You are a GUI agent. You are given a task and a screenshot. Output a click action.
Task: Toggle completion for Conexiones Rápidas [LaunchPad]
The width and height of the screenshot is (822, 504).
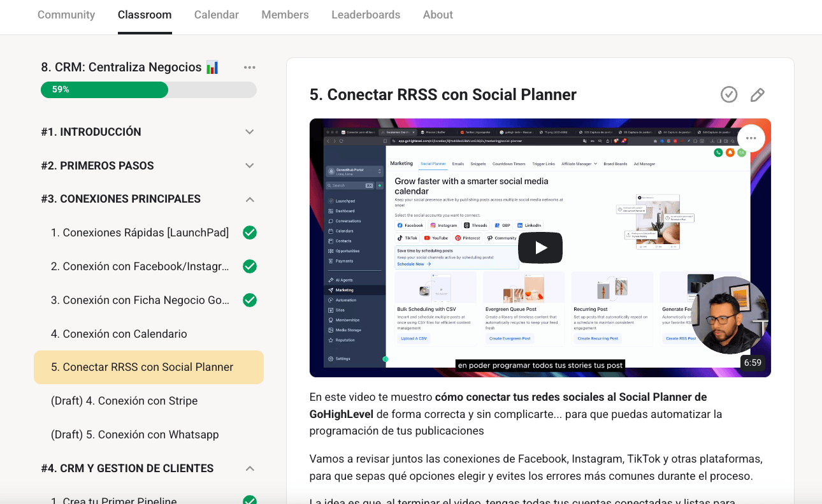click(250, 233)
